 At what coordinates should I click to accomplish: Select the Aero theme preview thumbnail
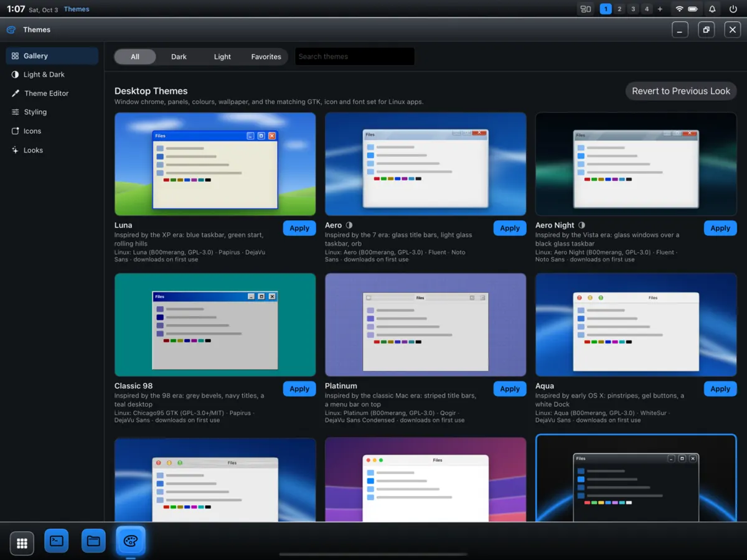click(x=426, y=164)
